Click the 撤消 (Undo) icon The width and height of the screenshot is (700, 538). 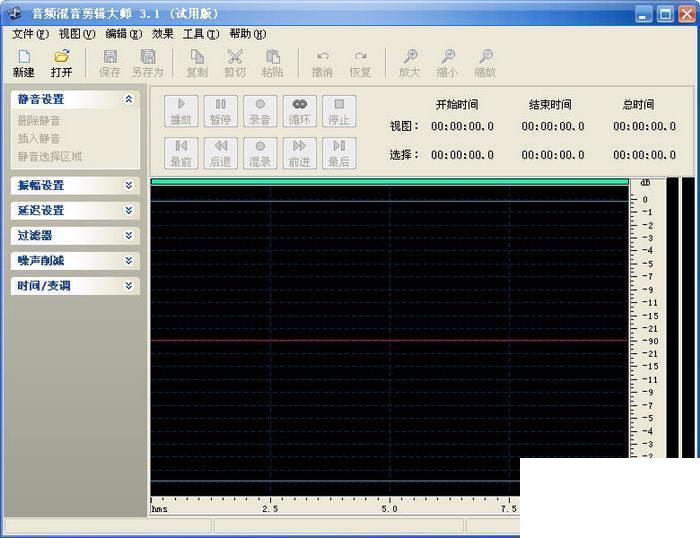(x=322, y=63)
